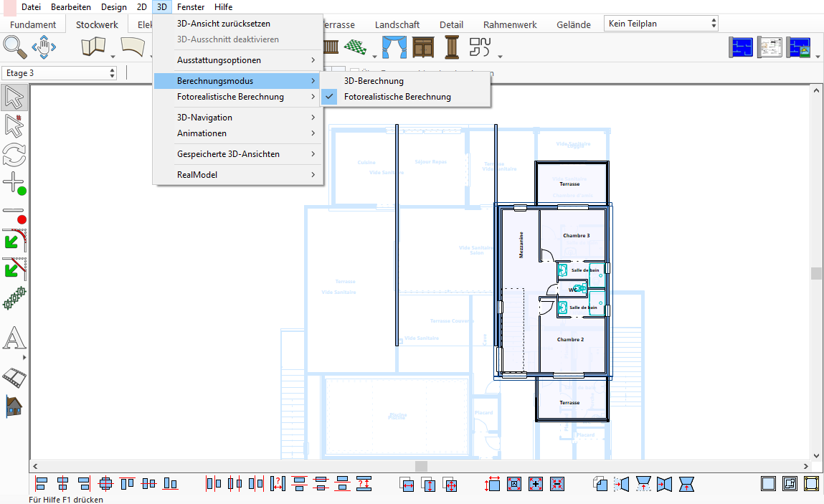The height and width of the screenshot is (504, 824).
Task: Click the rotate refresh arrows tool
Action: tap(14, 155)
